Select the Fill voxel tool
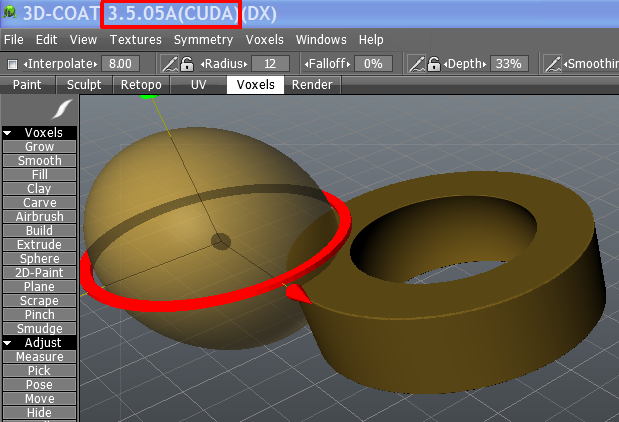The image size is (619, 422). (39, 175)
